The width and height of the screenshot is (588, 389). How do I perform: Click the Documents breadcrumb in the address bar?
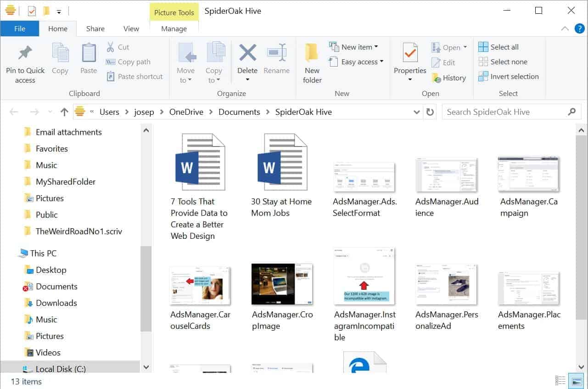click(x=239, y=112)
